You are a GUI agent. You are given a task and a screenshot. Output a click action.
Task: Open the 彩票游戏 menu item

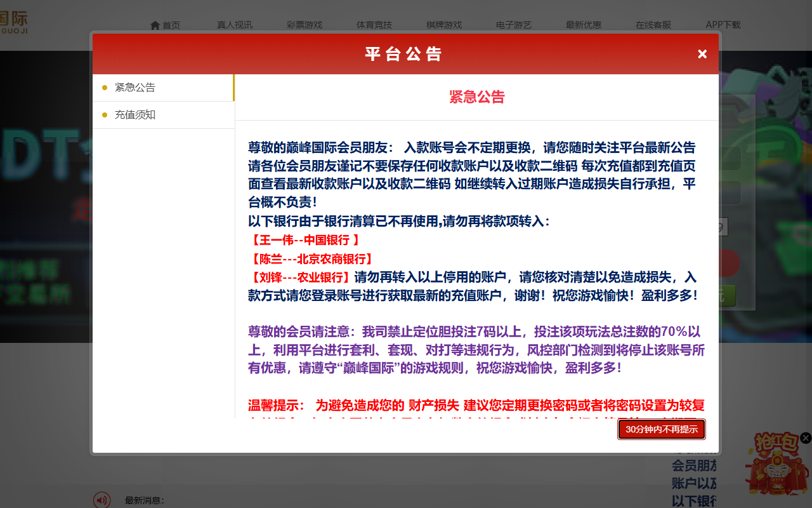(x=304, y=25)
